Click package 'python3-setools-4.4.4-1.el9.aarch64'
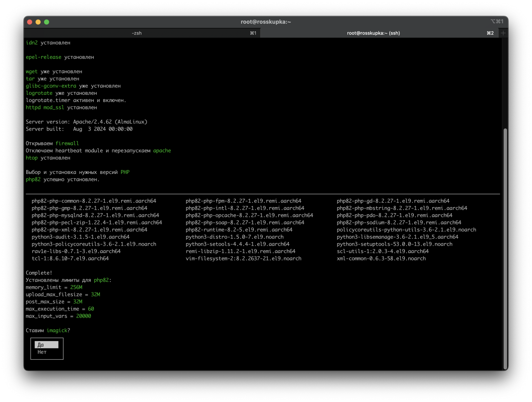The height and width of the screenshot is (402, 532). (x=238, y=244)
